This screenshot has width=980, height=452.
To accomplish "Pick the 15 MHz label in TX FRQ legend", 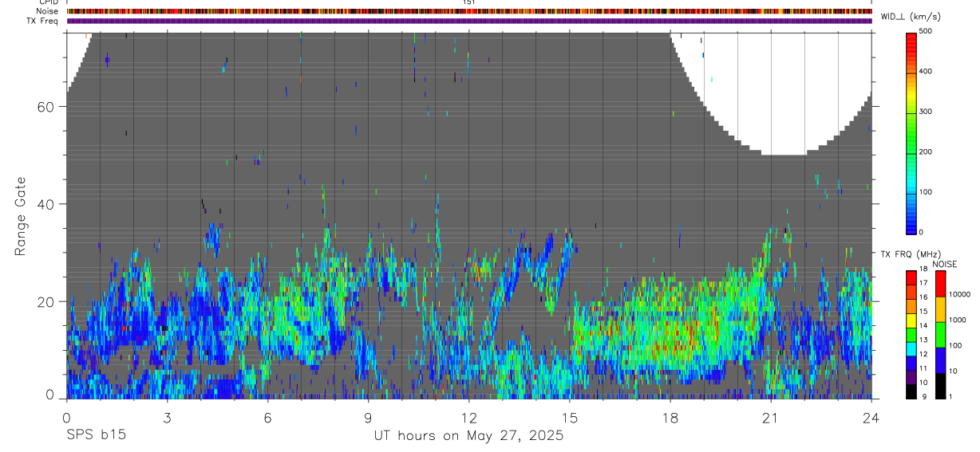I will [x=923, y=312].
